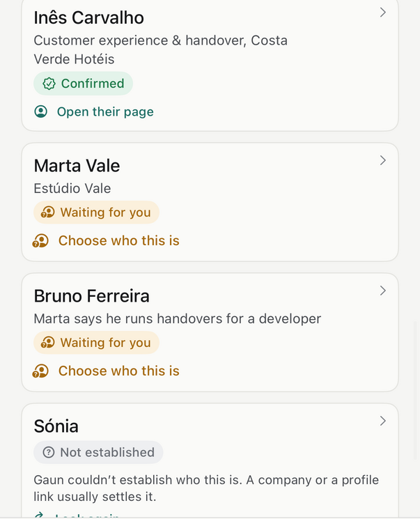Expand Inês Carvalho card chevron

382,13
